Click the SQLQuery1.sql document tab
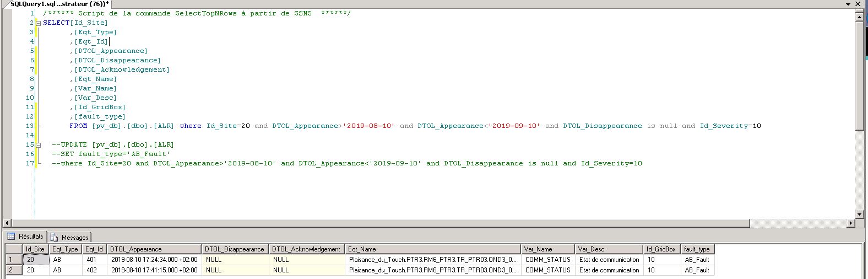Viewport: 868px width, 279px height. (59, 4)
